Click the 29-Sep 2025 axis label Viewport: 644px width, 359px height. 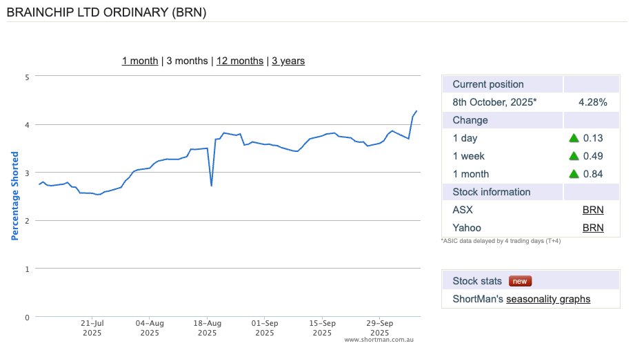[380, 327]
